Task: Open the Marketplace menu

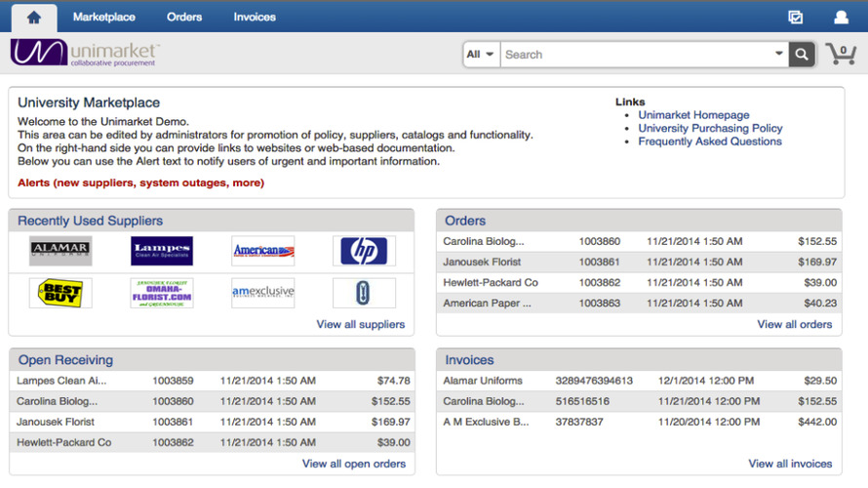Action: pyautogui.click(x=104, y=18)
